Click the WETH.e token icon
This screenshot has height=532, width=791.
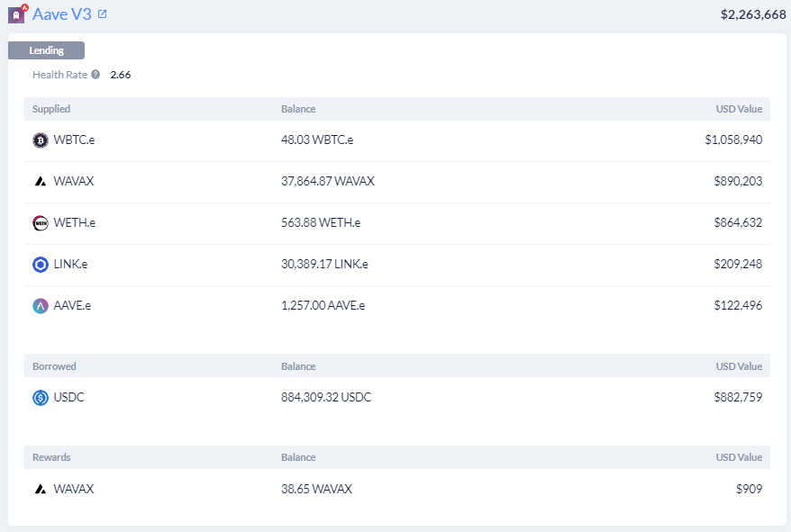41,223
